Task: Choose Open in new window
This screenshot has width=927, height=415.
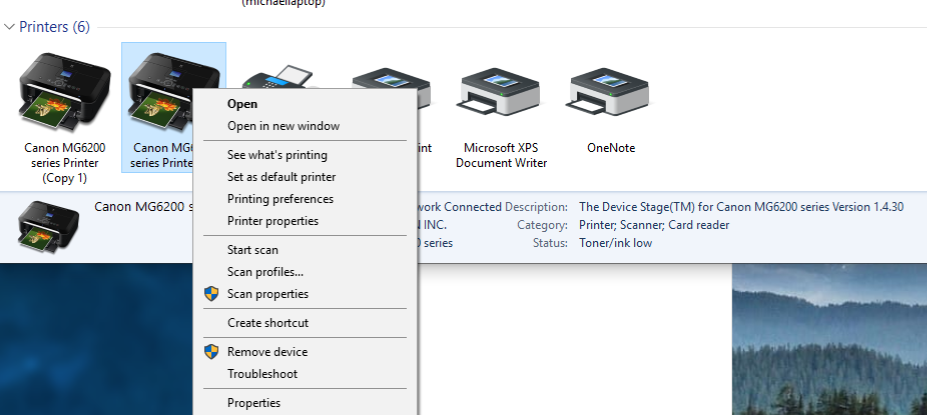Action: [305, 126]
